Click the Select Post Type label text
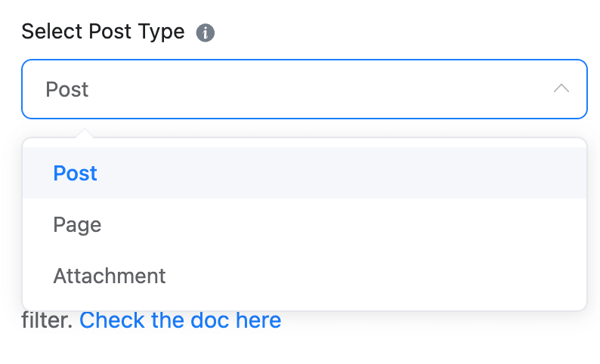 point(103,32)
